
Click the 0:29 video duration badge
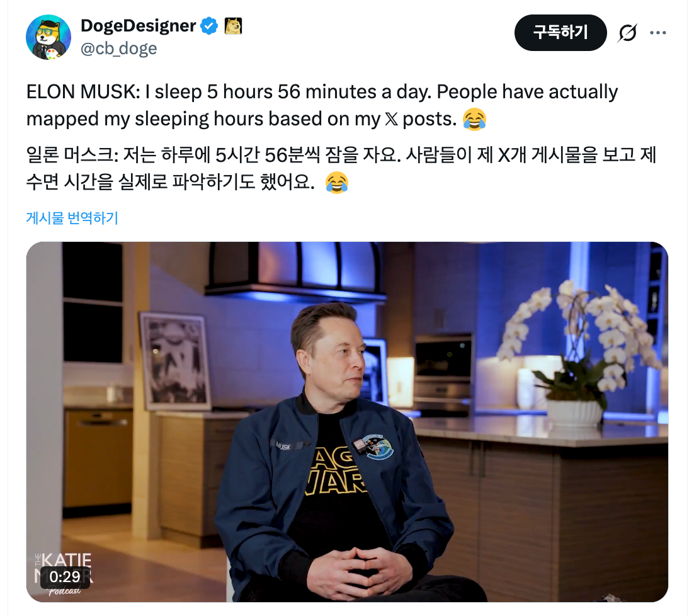point(65,577)
